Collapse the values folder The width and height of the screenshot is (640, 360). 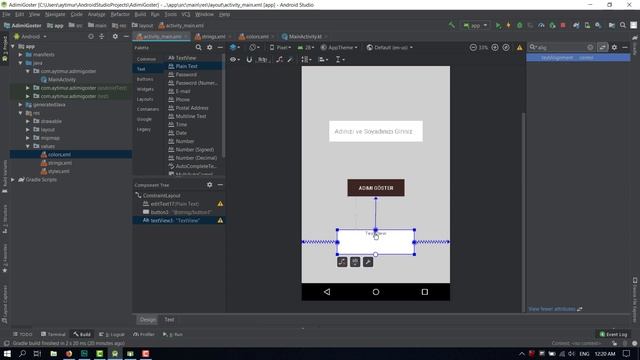(x=28, y=146)
